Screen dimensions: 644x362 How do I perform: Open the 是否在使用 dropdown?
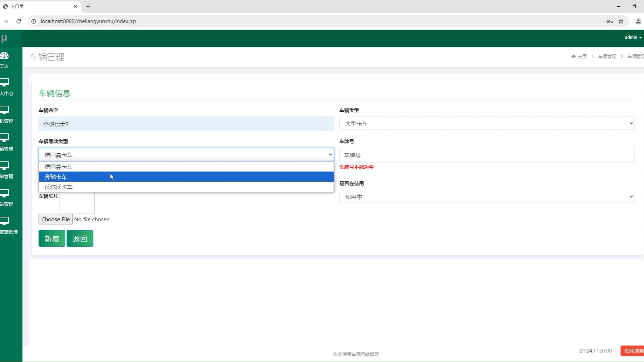[487, 196]
